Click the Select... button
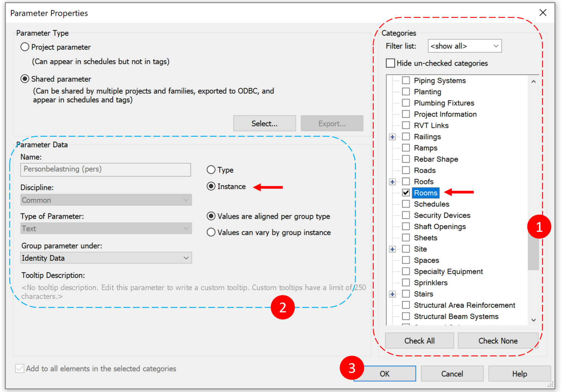The height and width of the screenshot is (392, 565). pyautogui.click(x=264, y=123)
